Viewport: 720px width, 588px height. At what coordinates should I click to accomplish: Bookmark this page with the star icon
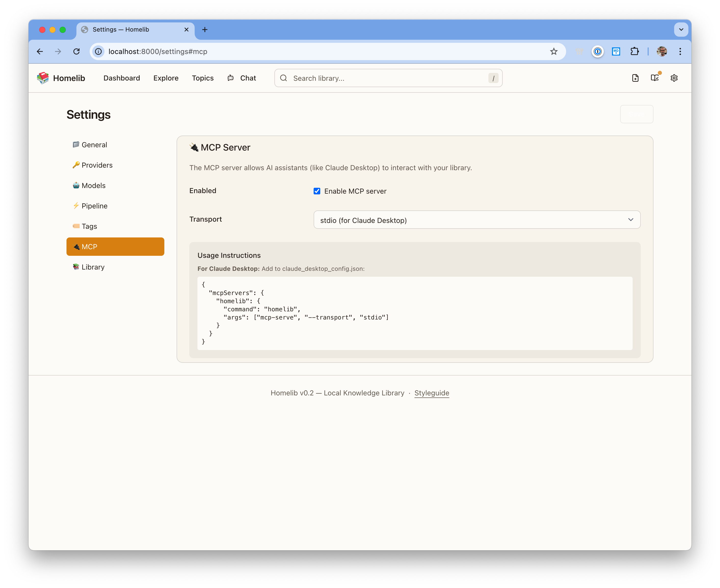pos(554,51)
